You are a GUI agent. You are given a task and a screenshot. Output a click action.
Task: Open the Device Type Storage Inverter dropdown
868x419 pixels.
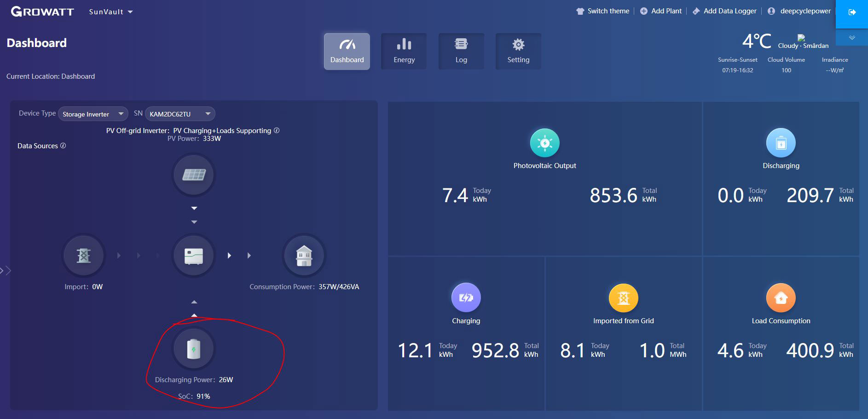pos(93,114)
